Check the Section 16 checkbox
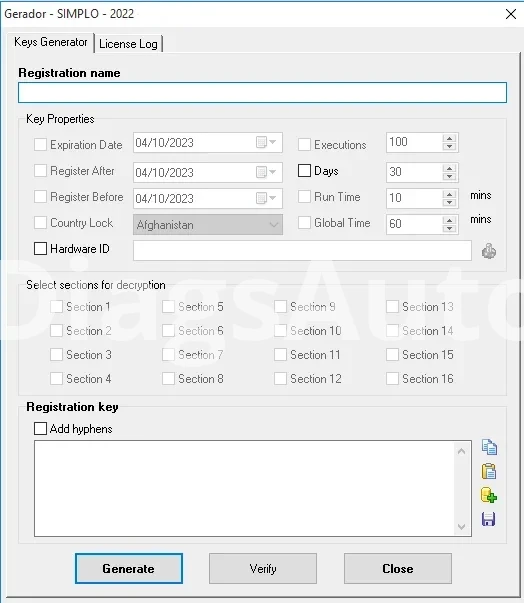The height and width of the screenshot is (603, 524). coord(392,379)
